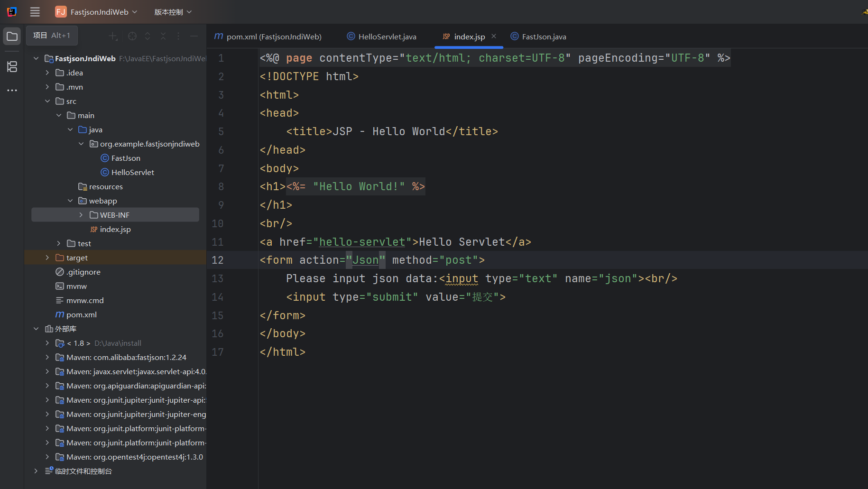
Task: Click the resources folder icon
Action: [83, 186]
